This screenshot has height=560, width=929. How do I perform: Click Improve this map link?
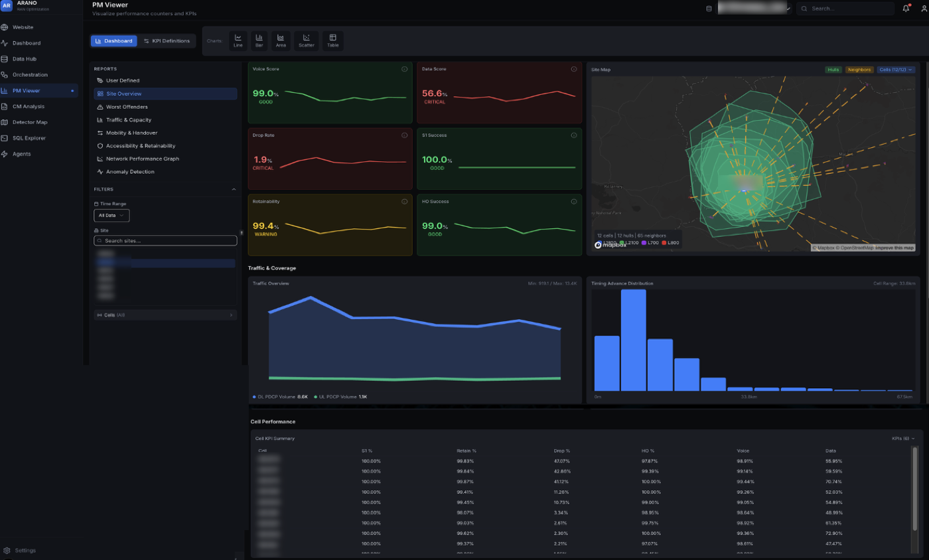pyautogui.click(x=894, y=248)
